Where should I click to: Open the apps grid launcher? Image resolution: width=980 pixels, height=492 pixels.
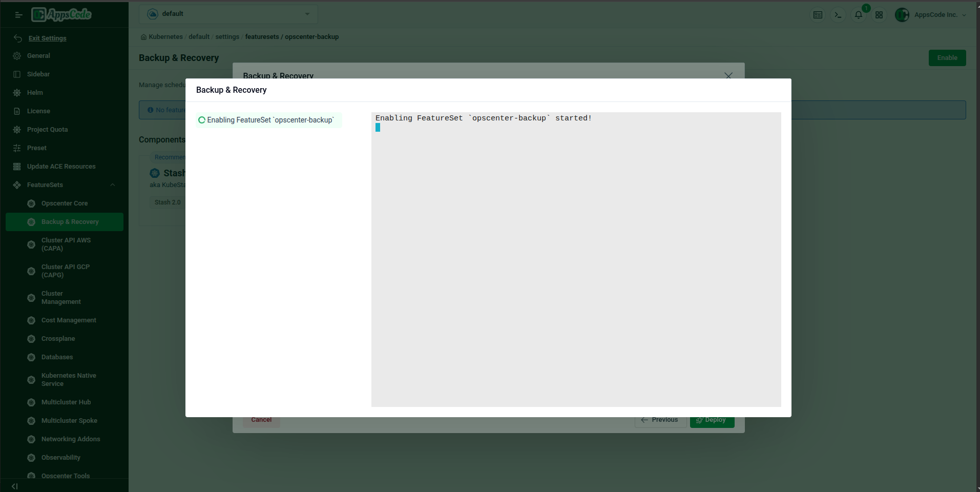point(879,15)
